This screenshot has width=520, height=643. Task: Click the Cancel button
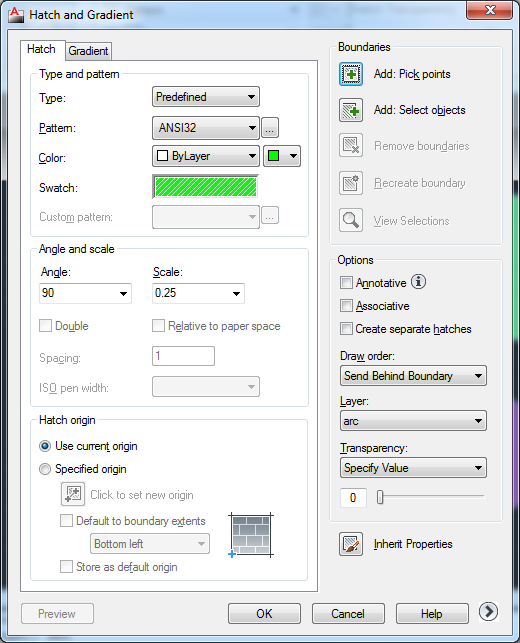tap(348, 613)
